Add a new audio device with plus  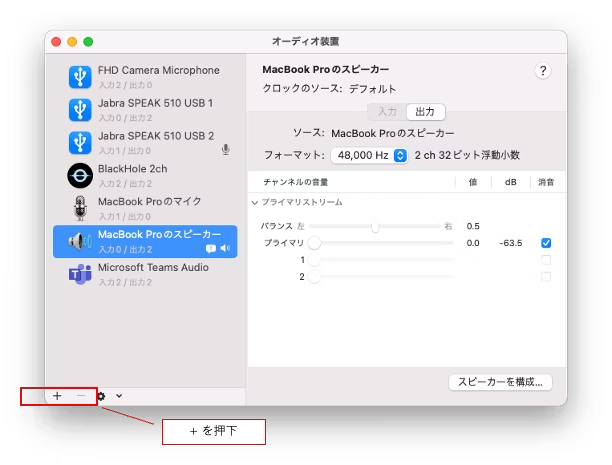(x=57, y=396)
